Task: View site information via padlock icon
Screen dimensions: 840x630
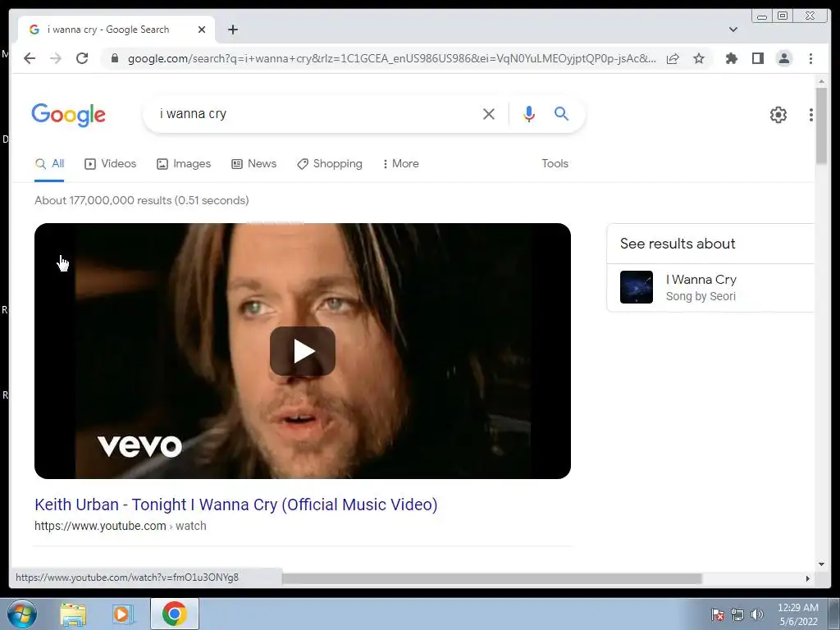Action: 114,58
